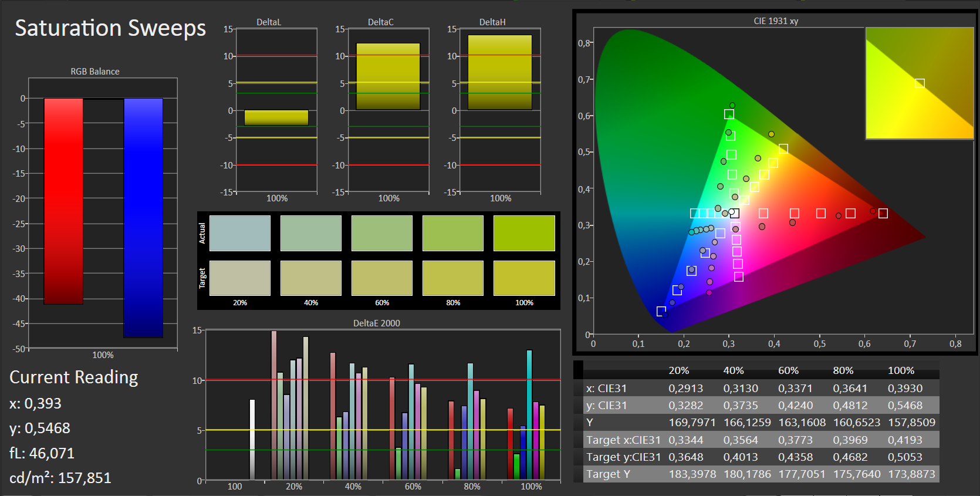Click the Saturation Sweeps title
The image size is (980, 496).
point(110,28)
